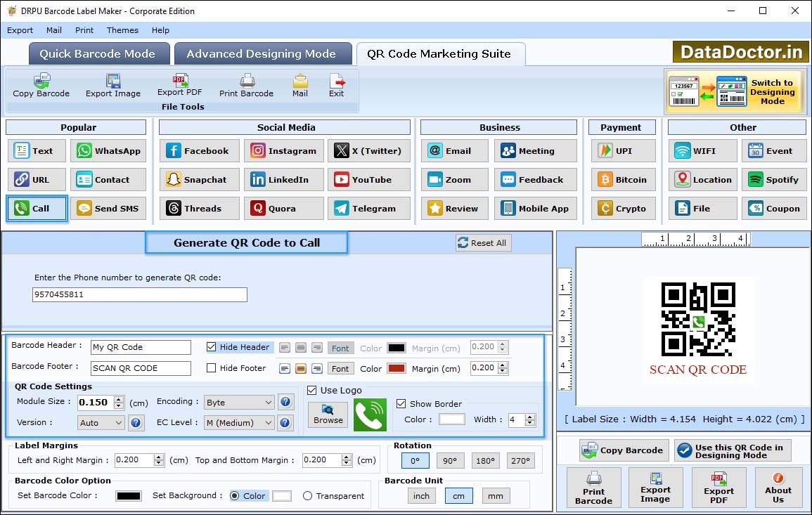Viewport: 812px width, 515px height.
Task: Choose the WIFI QR code option
Action: 703,150
